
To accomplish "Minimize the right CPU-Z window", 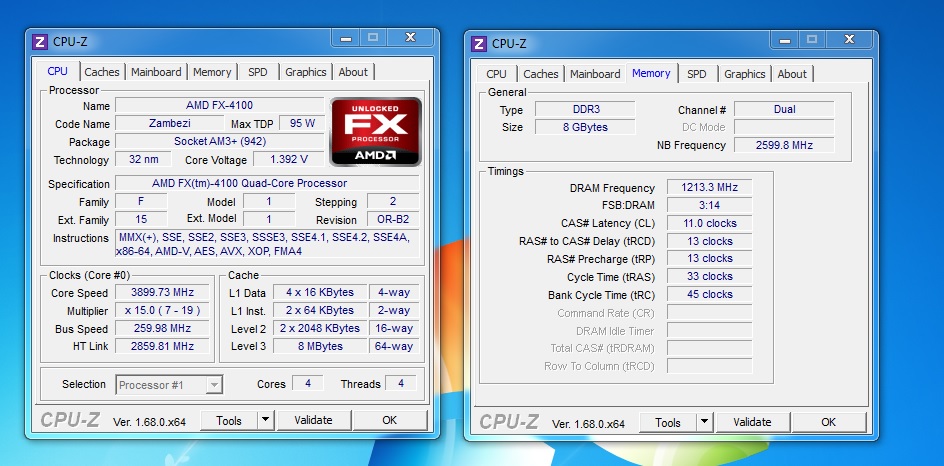I will [785, 40].
